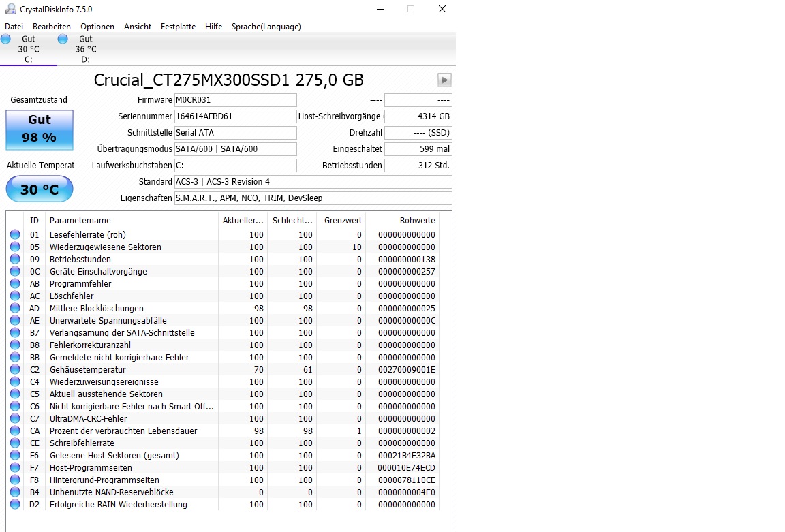Click status icon for Löschfehler
The image size is (785, 532).
point(15,296)
